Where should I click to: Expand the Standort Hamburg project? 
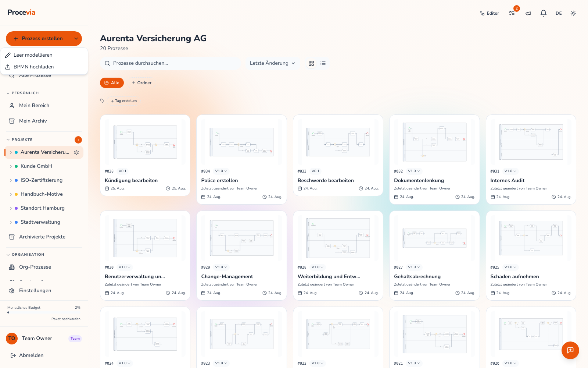pos(11,208)
